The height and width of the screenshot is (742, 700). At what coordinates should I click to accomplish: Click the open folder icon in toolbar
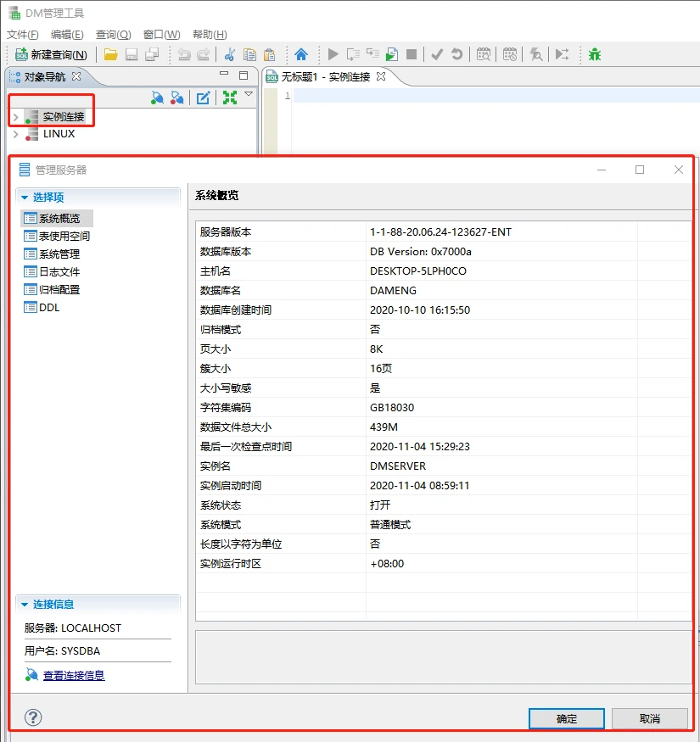tap(111, 55)
